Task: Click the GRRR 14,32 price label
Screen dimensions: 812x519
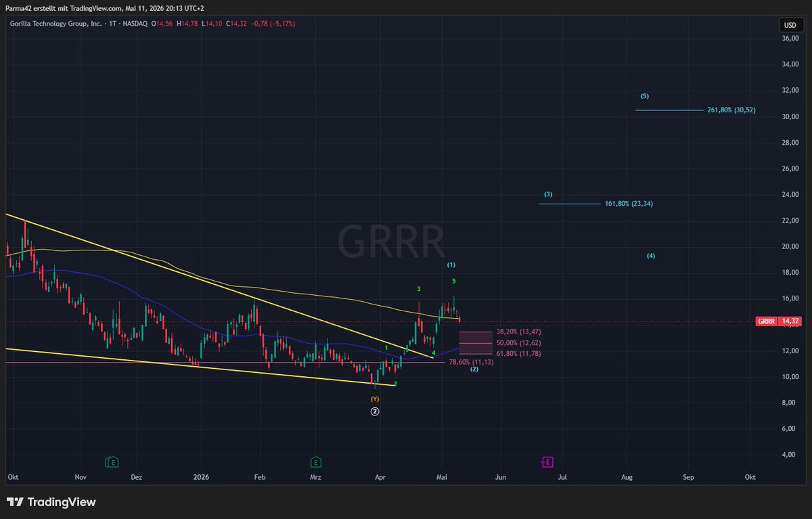Action: click(x=778, y=321)
